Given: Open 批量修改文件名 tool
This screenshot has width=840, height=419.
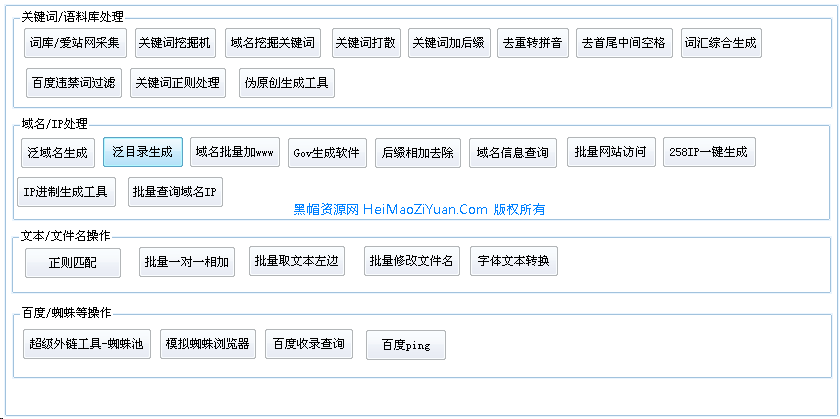Looking at the screenshot, I should pos(411,262).
